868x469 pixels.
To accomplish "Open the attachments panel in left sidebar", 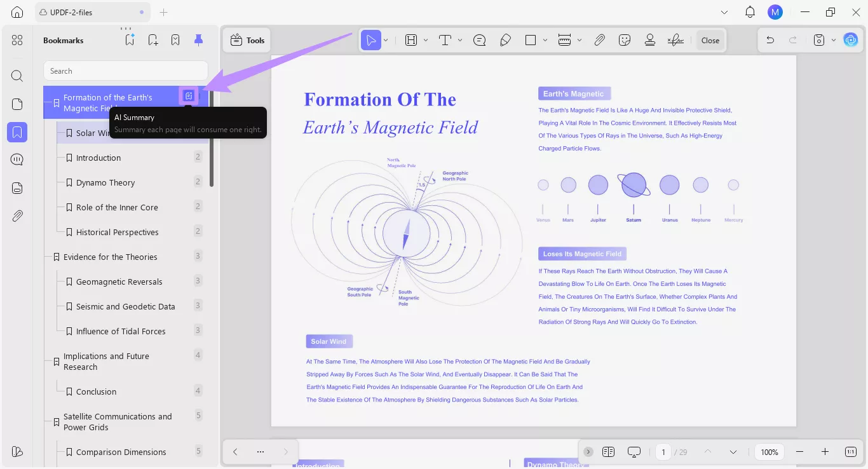I will 17,215.
